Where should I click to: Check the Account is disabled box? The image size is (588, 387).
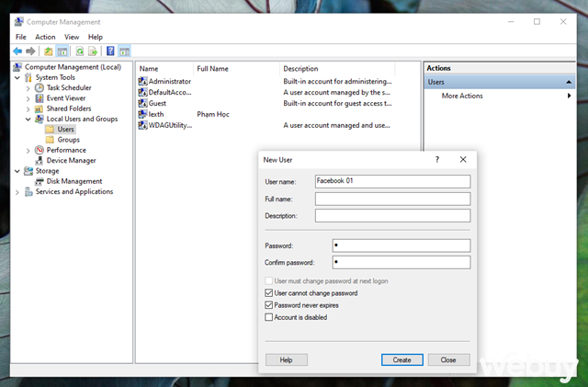click(x=268, y=317)
